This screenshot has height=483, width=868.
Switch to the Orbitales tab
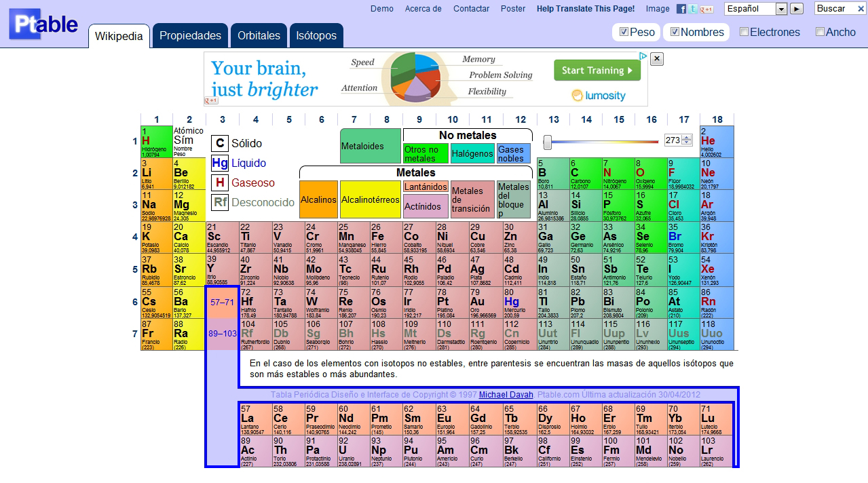pyautogui.click(x=259, y=36)
